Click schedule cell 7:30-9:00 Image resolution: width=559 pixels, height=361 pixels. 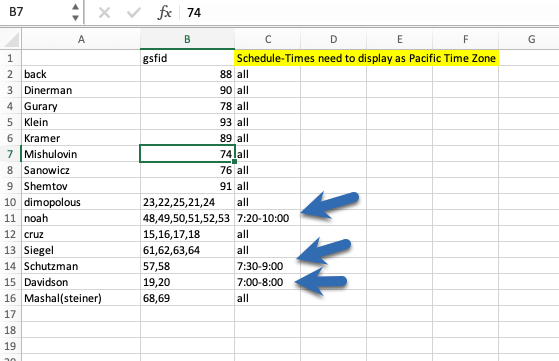click(268, 266)
